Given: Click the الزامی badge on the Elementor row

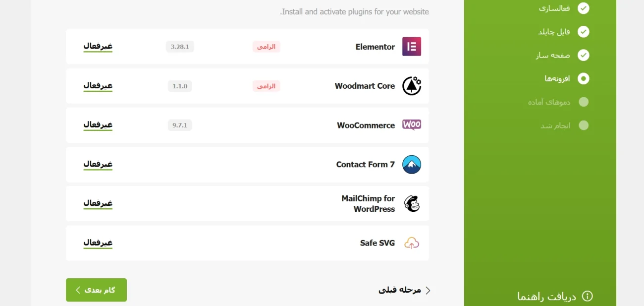Looking at the screenshot, I should pos(266,47).
